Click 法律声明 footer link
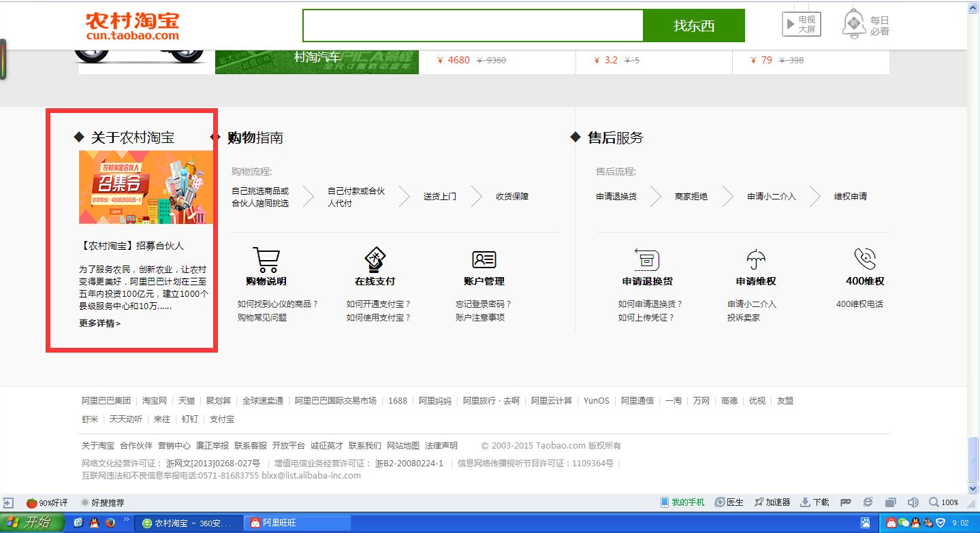Image resolution: width=980 pixels, height=533 pixels. coord(441,446)
